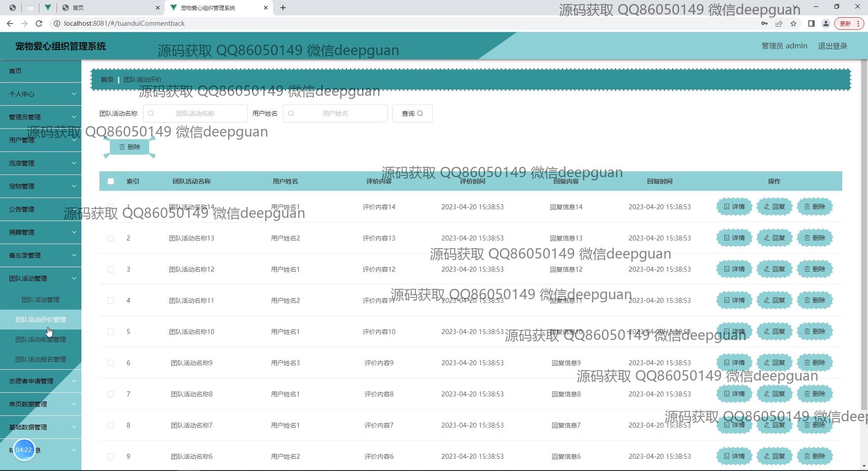Viewport: 868px width, 471px height.
Task: Reload the page with refresh icon
Action: coord(39,24)
